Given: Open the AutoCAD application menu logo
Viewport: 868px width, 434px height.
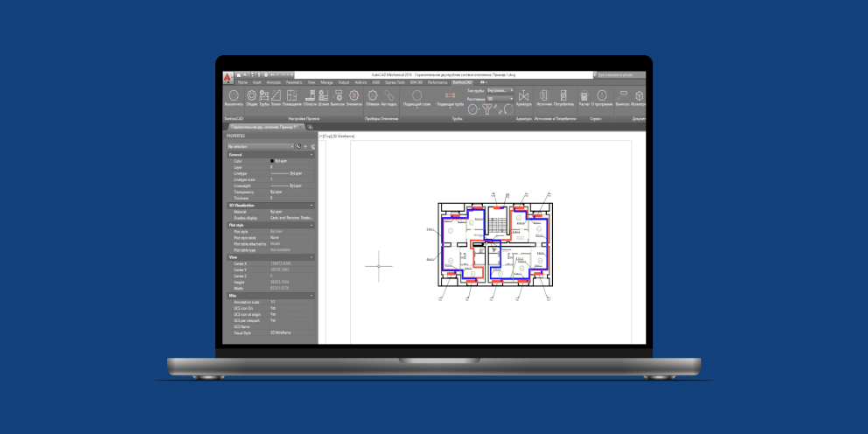Looking at the screenshot, I should click(x=228, y=78).
